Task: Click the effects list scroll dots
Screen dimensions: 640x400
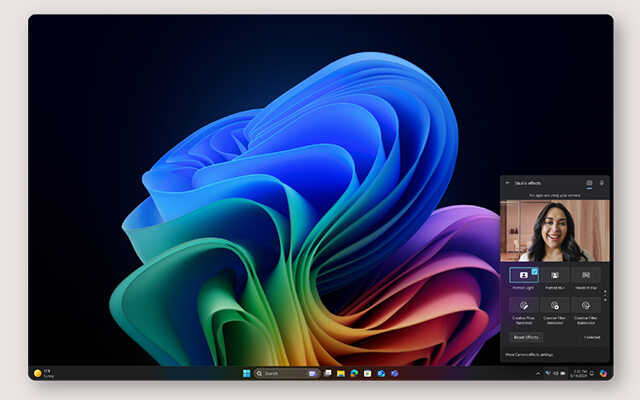Action: 603,296
